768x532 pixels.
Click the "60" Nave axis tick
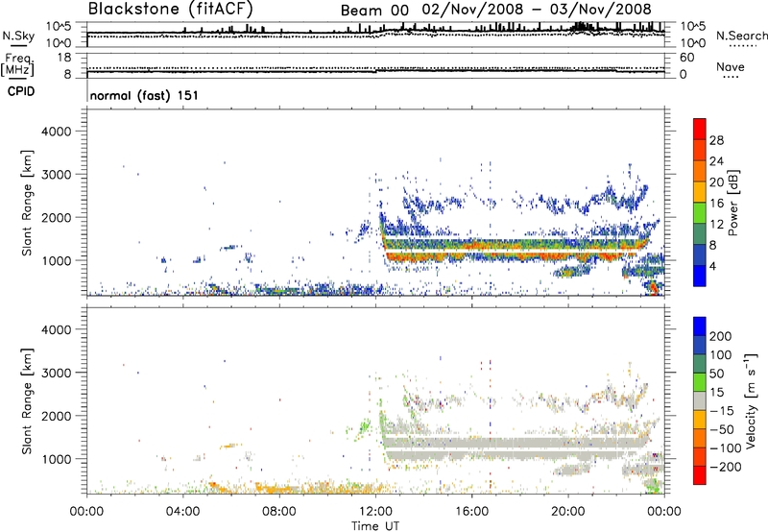[x=686, y=58]
